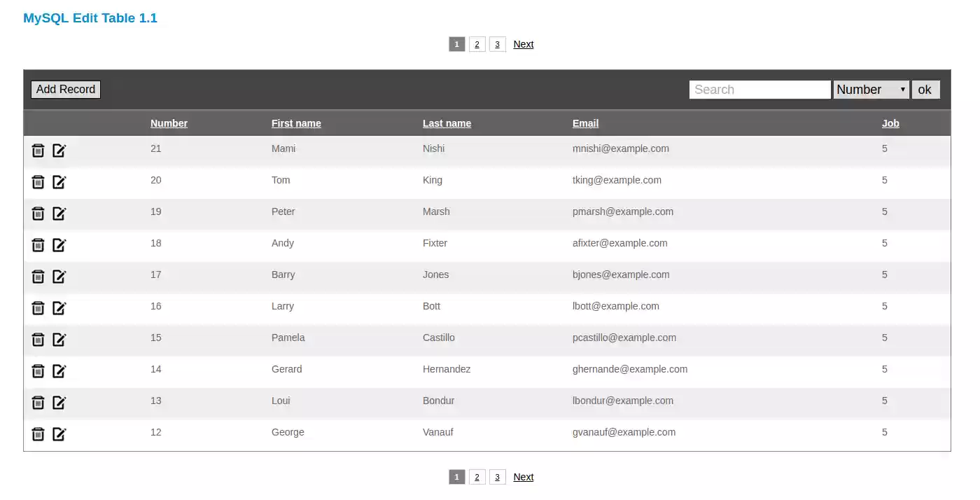Image resolution: width=980 pixels, height=500 pixels.
Task: Open edit pencil icon for Larry Bott
Action: tap(59, 307)
